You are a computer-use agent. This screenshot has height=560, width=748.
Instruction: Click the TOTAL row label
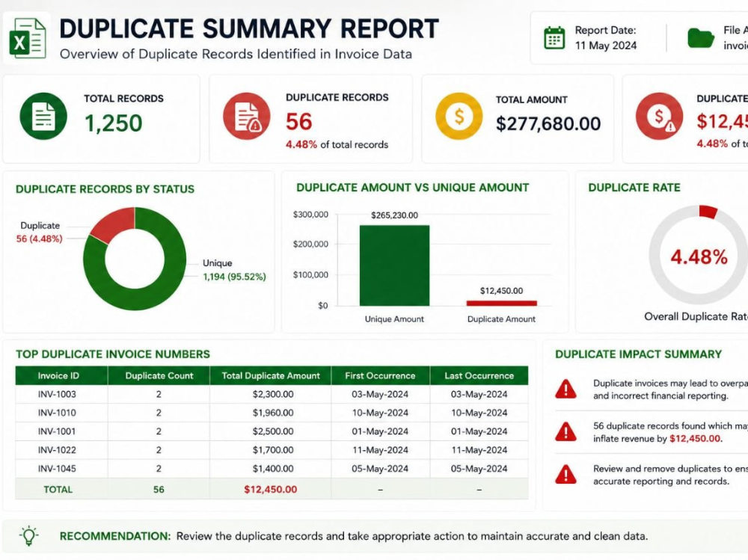click(x=58, y=490)
